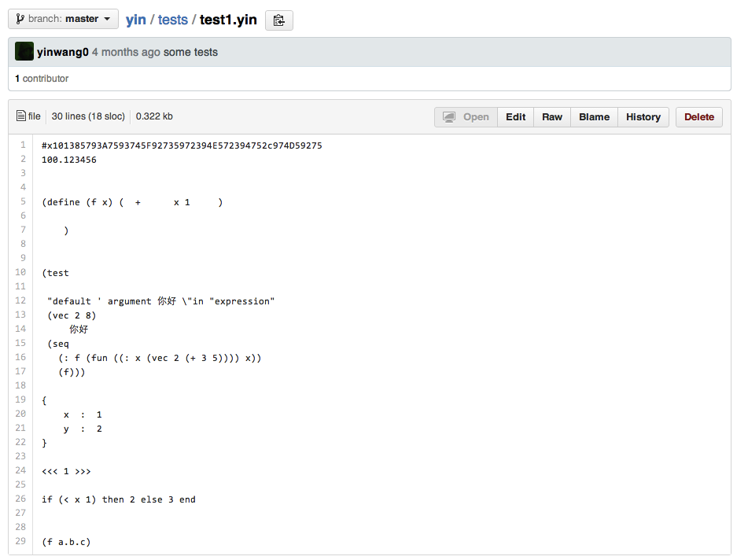Go to tests folder in breadcrumb

(x=172, y=20)
